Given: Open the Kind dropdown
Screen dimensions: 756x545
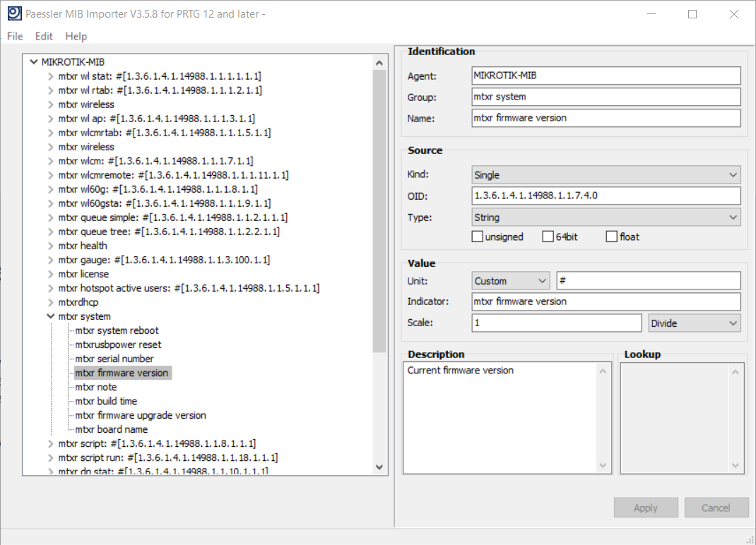Looking at the screenshot, I should coord(606,175).
